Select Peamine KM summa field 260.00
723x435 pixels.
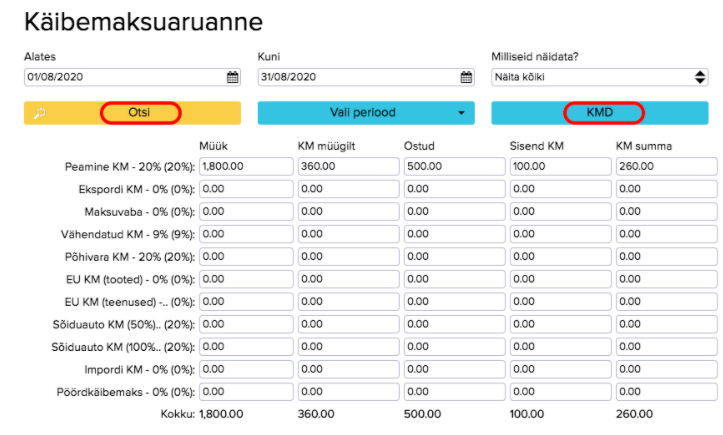pyautogui.click(x=667, y=167)
